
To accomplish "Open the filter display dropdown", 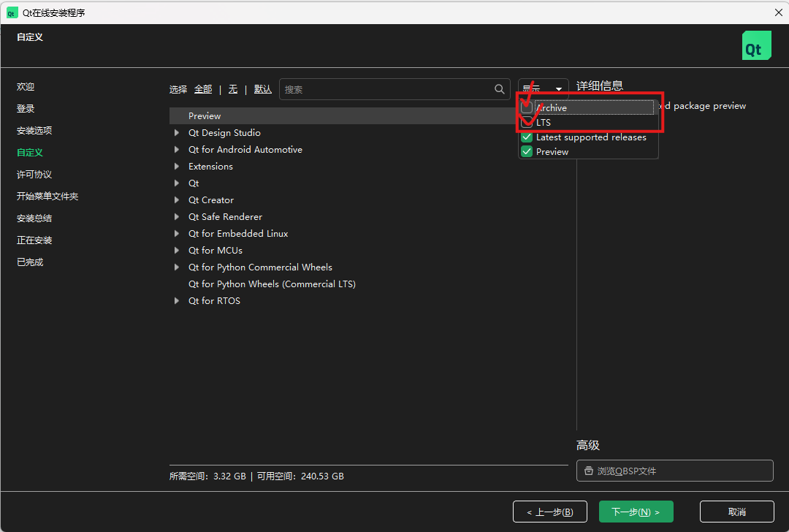I will click(x=543, y=88).
